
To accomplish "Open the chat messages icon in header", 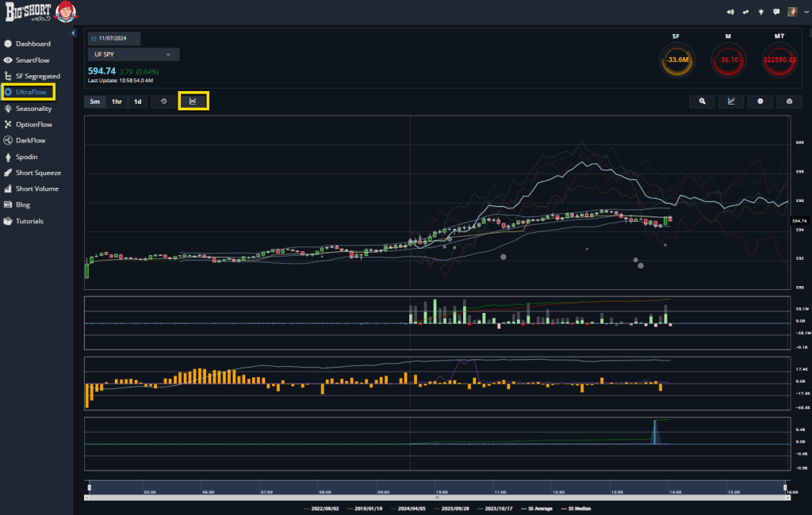I will point(776,12).
